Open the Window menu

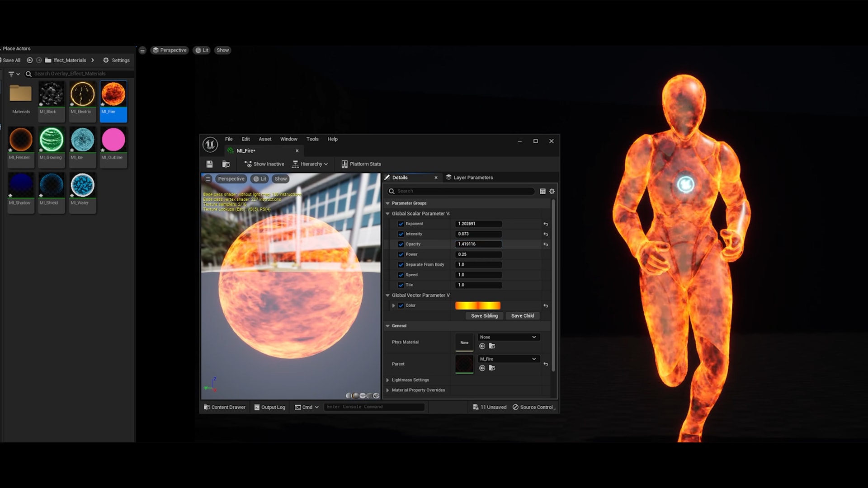coord(289,139)
